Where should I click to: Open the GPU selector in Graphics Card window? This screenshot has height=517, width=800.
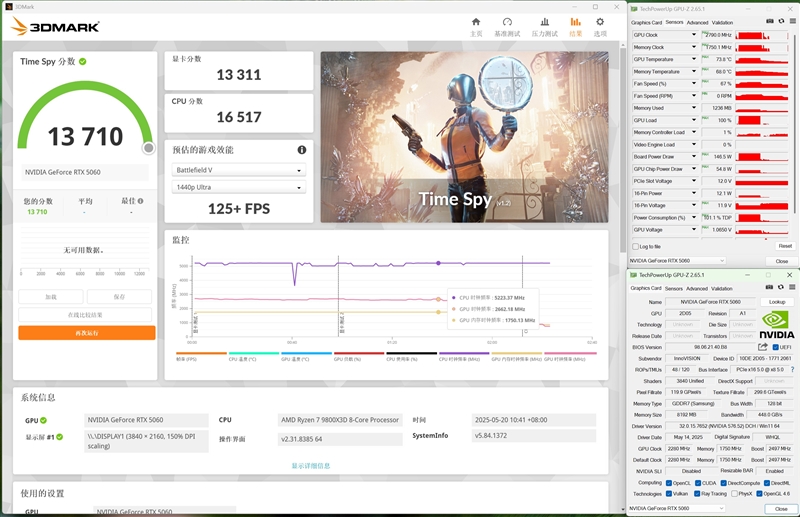pyautogui.click(x=677, y=508)
